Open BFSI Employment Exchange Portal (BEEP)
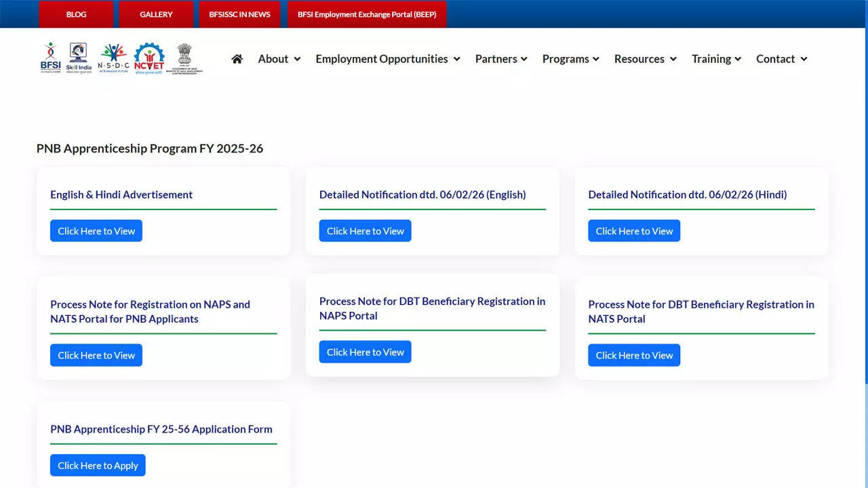 tap(366, 14)
